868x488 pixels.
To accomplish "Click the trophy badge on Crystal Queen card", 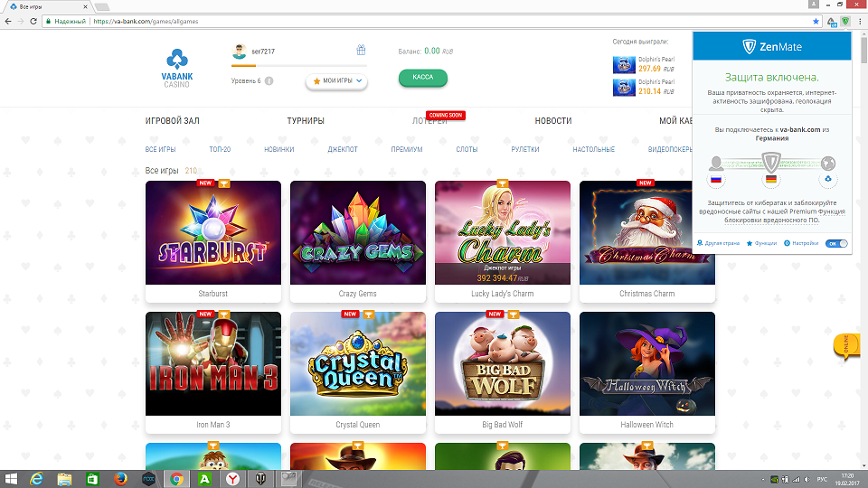I will click(369, 314).
